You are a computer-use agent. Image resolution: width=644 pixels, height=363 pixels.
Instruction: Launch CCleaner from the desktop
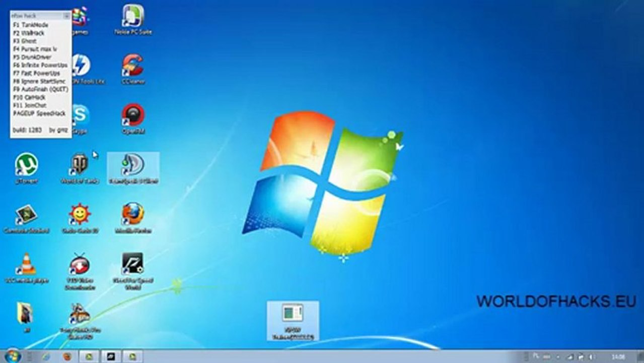(x=133, y=69)
